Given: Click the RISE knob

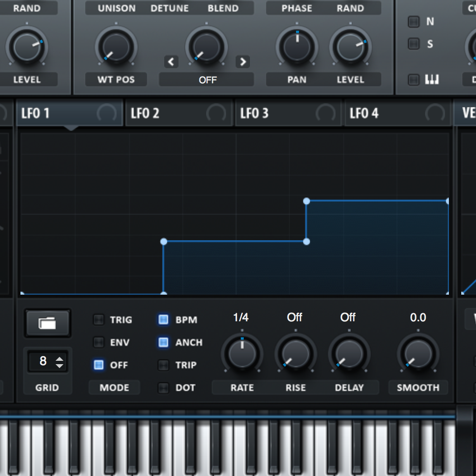Looking at the screenshot, I should pos(296,354).
